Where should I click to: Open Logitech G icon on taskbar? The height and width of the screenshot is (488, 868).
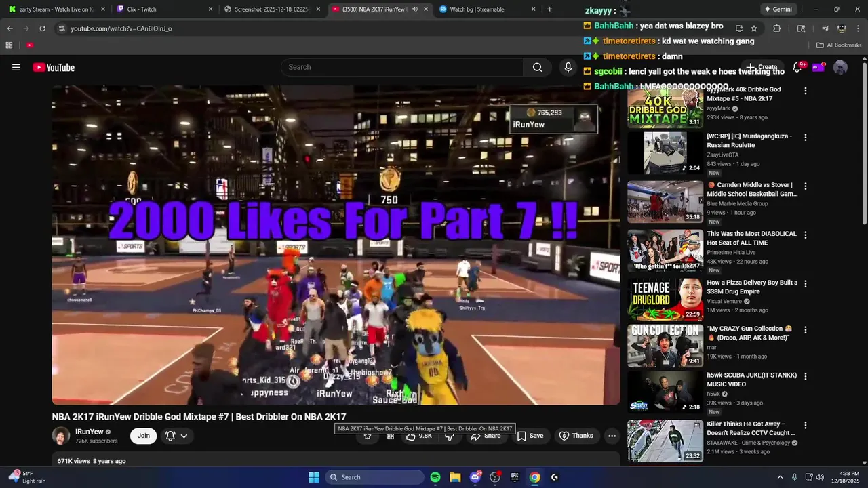[555, 477]
